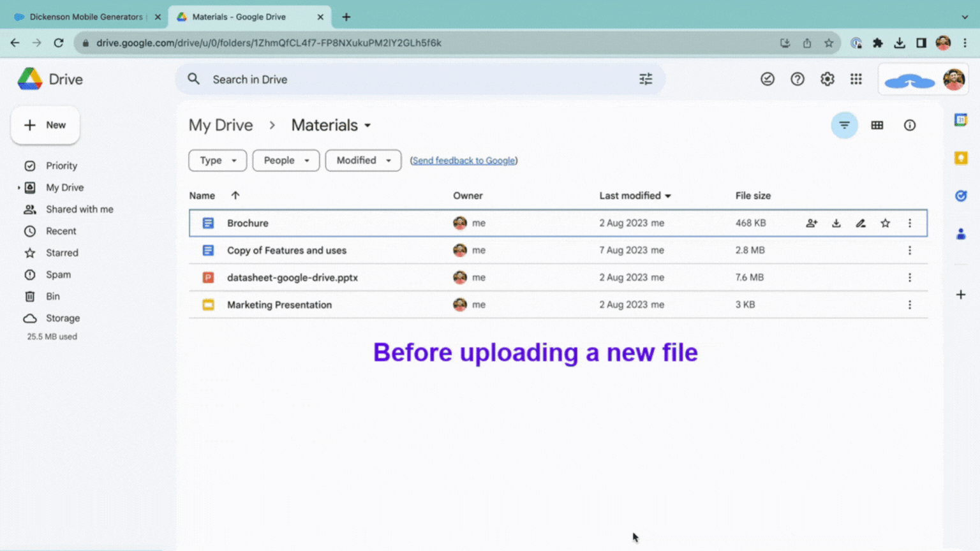Open the Contacts side panel
Screen dimensions: 980x551
coord(961,234)
